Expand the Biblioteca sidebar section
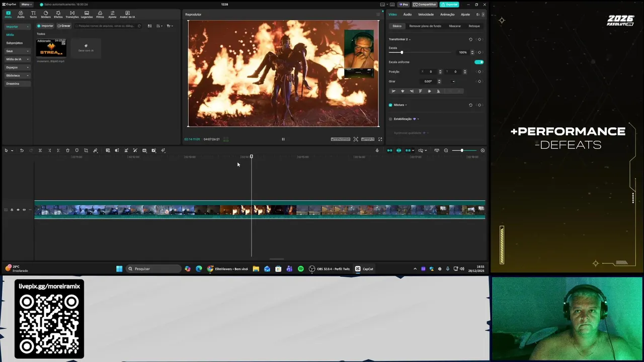Viewport: 644px width, 362px height. 18,75
